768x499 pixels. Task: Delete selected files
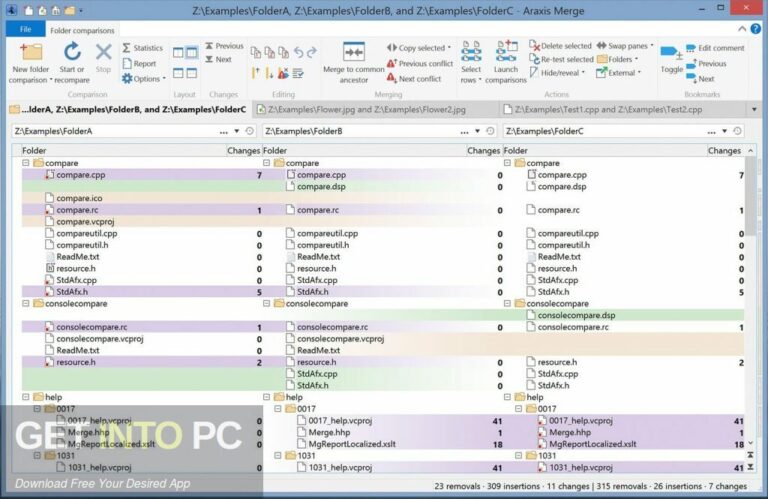click(x=561, y=46)
